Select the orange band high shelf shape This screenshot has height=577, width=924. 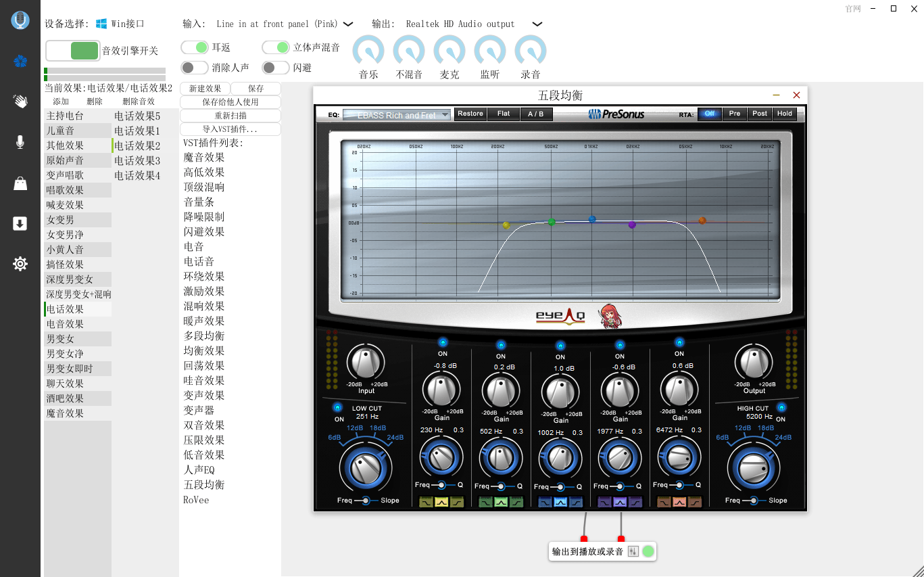click(694, 502)
